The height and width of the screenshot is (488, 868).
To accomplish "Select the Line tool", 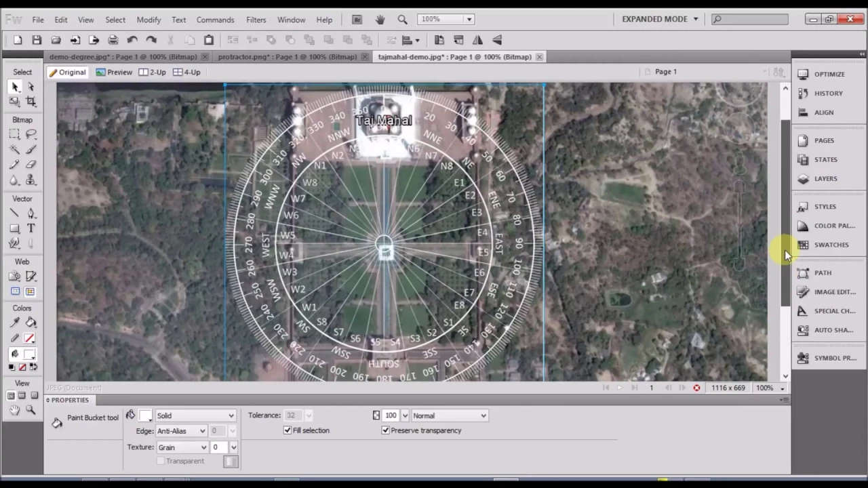I will tap(14, 213).
